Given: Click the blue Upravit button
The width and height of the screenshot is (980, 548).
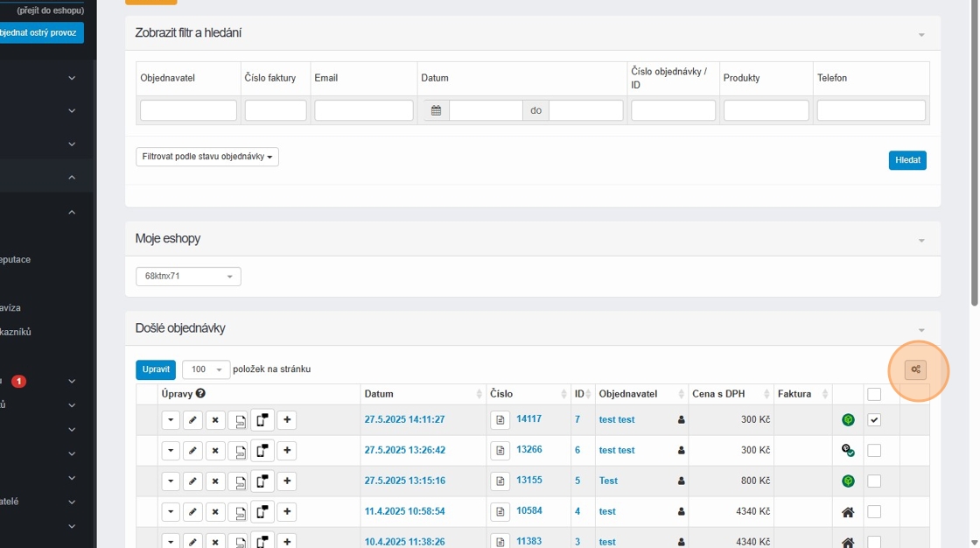Looking at the screenshot, I should point(156,369).
